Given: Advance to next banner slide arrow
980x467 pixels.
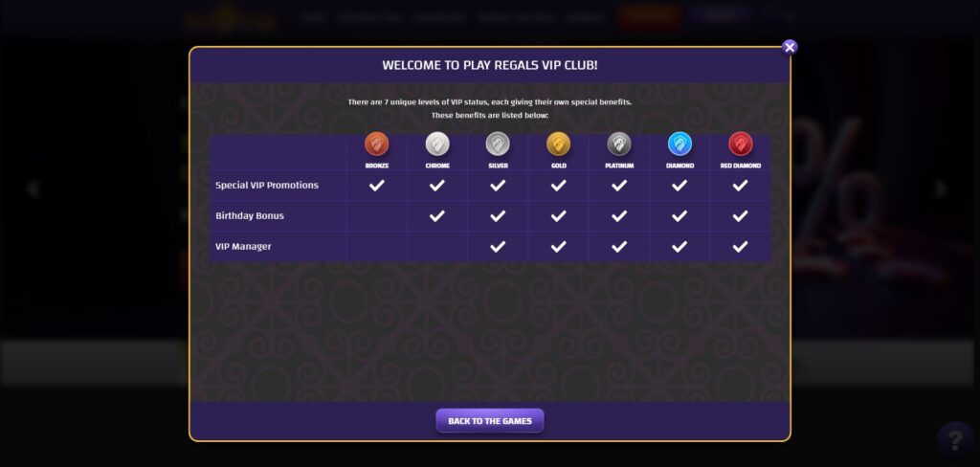Looking at the screenshot, I should [x=941, y=189].
